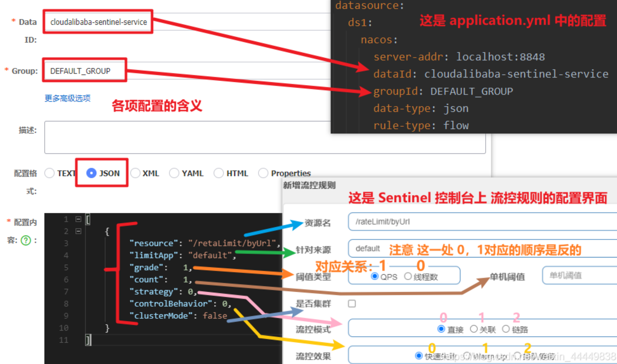The height and width of the screenshot is (364, 617).
Task: Select the 线程数 threshold type radio
Action: click(x=408, y=276)
